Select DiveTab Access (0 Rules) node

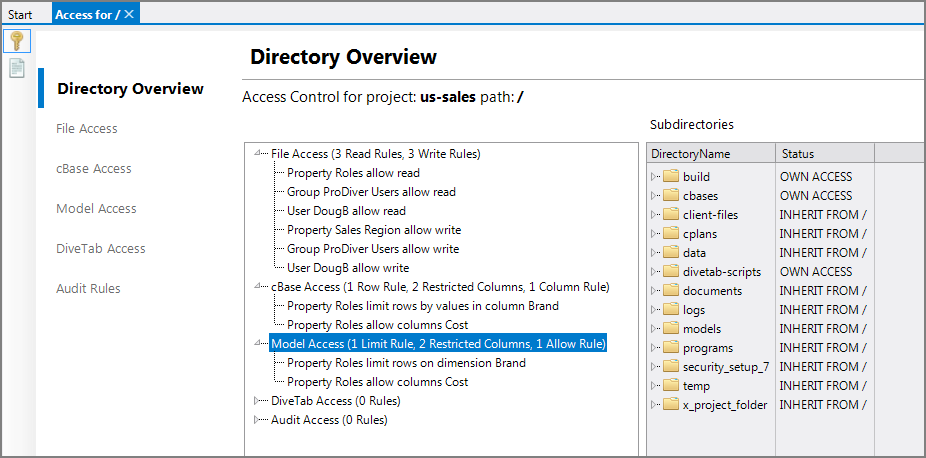click(x=335, y=401)
